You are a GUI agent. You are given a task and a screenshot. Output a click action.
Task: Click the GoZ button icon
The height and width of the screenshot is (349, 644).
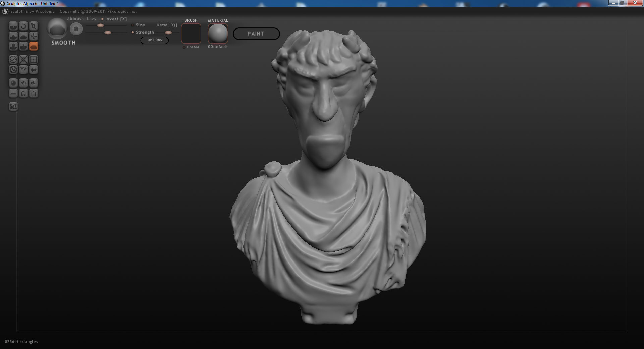click(13, 106)
